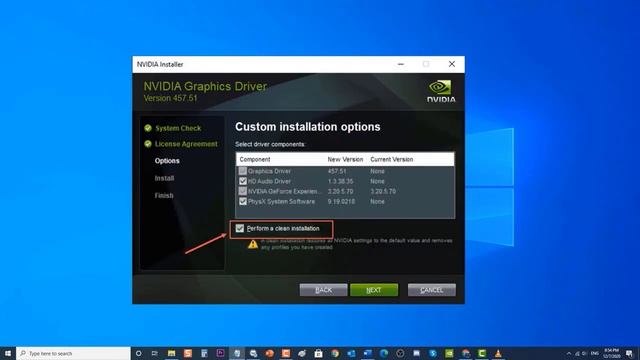Open Microsoft Store from the taskbar
The height and width of the screenshot is (360, 640).
pyautogui.click(x=318, y=353)
